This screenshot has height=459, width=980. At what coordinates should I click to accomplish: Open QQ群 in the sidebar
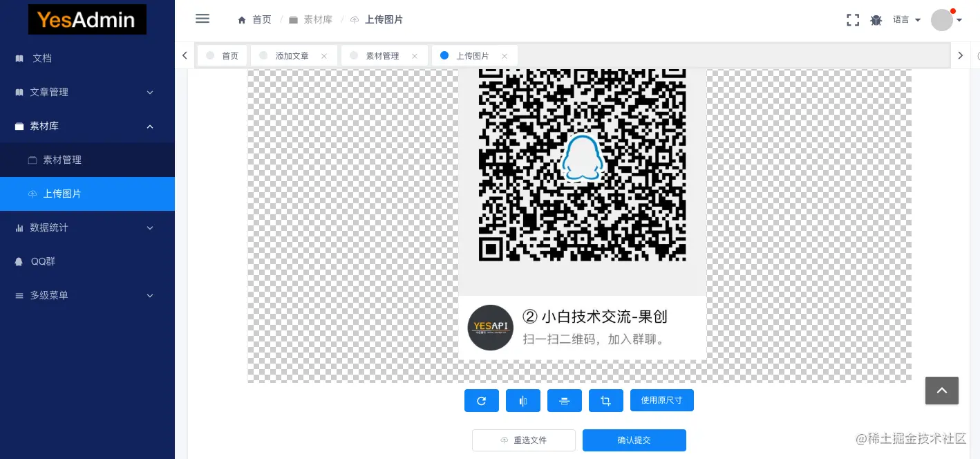point(87,261)
